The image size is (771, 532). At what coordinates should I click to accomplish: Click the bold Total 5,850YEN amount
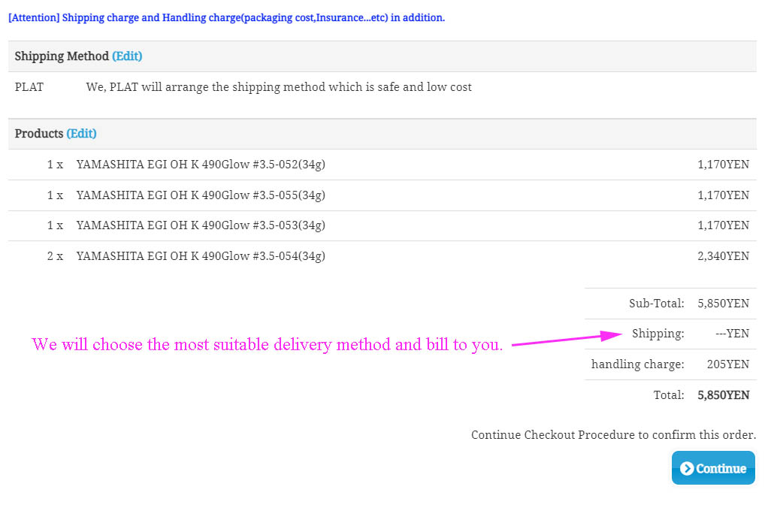(x=723, y=395)
